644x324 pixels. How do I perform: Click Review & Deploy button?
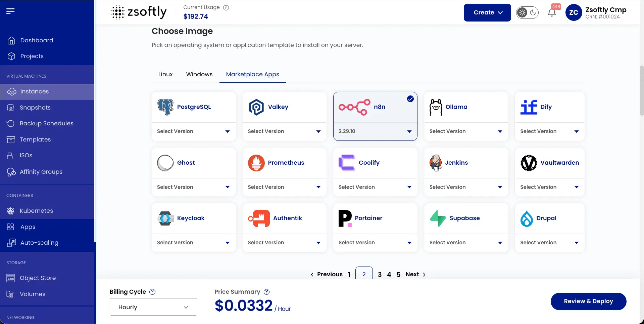coord(588,301)
